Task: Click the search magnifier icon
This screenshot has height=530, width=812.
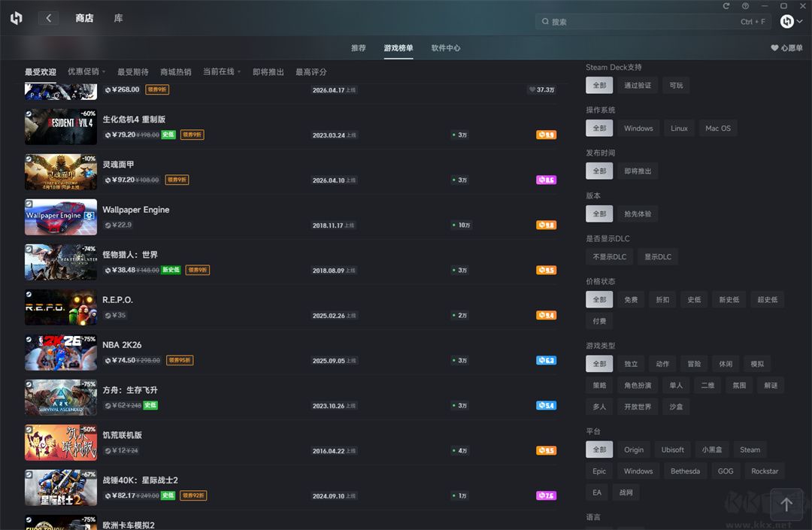Action: tap(545, 22)
